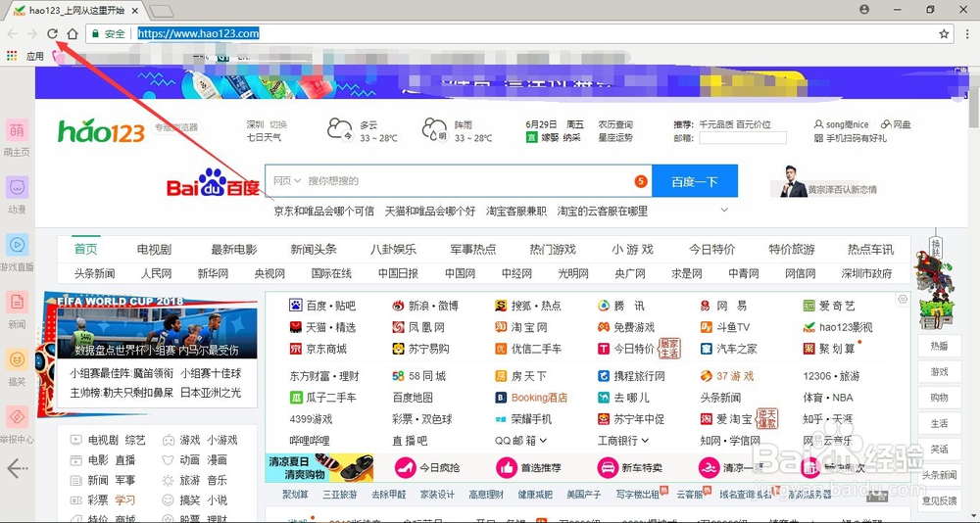Open the Chrome profile avatar icon
The height and width of the screenshot is (523, 980).
coord(864,10)
